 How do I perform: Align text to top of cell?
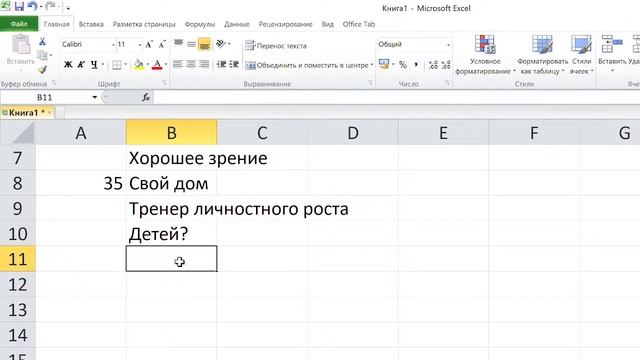click(x=178, y=44)
